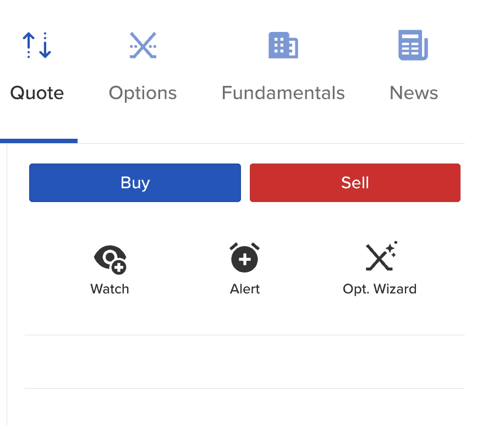
Task: Select the News tab label
Action: 414,93
